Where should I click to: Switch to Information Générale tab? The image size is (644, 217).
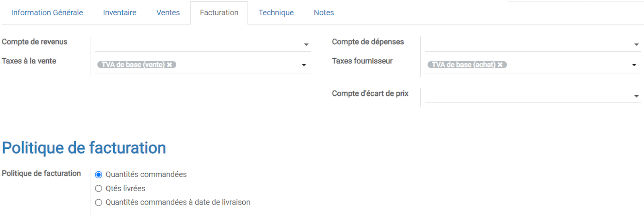pos(47,13)
